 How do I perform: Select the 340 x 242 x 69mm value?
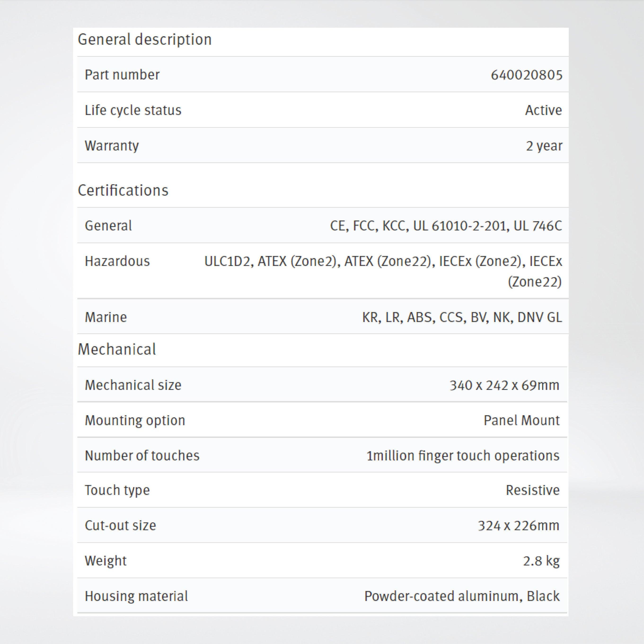[x=504, y=385]
